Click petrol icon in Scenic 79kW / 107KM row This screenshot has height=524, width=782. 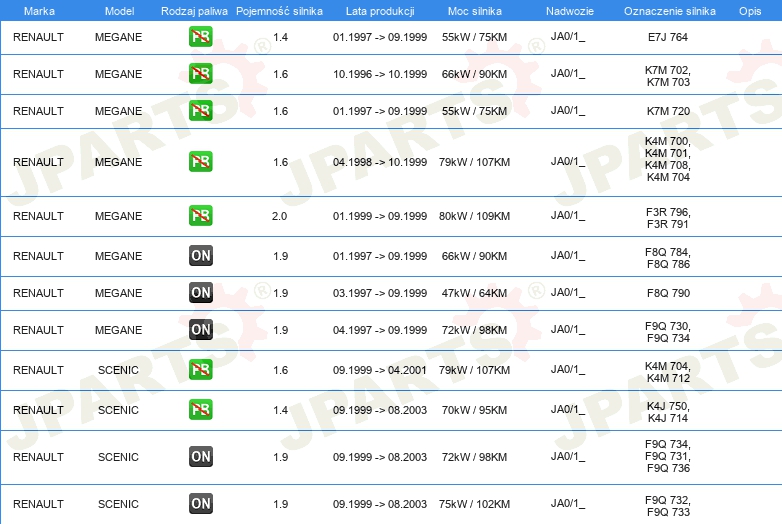tap(200, 369)
